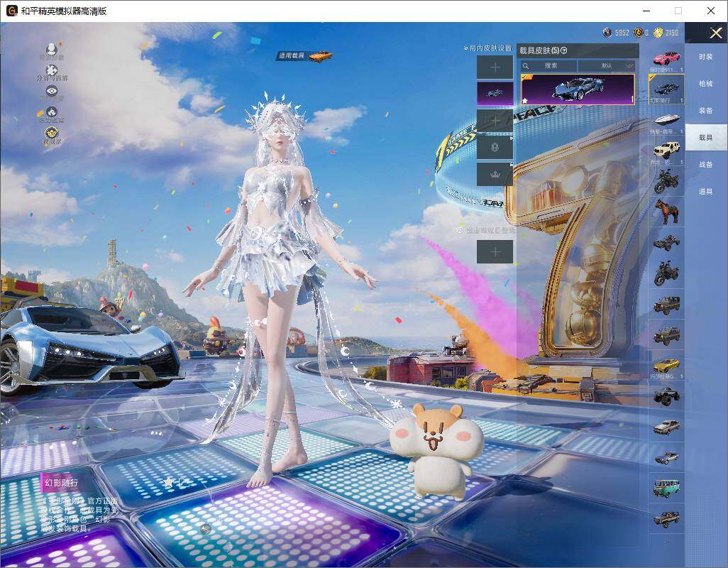Click the plus slot under 出生岛 label
This screenshot has width=728, height=568.
coord(495,252)
